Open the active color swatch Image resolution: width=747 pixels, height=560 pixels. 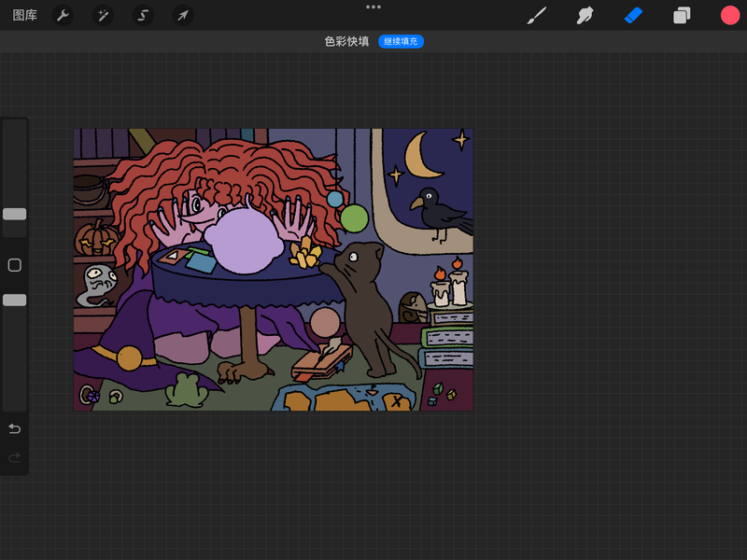[x=730, y=15]
